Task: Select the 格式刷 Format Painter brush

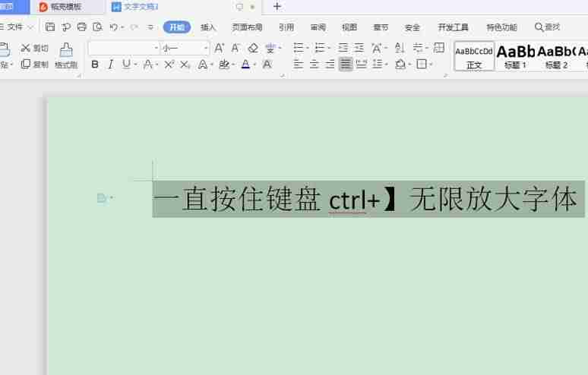Action: point(66,55)
